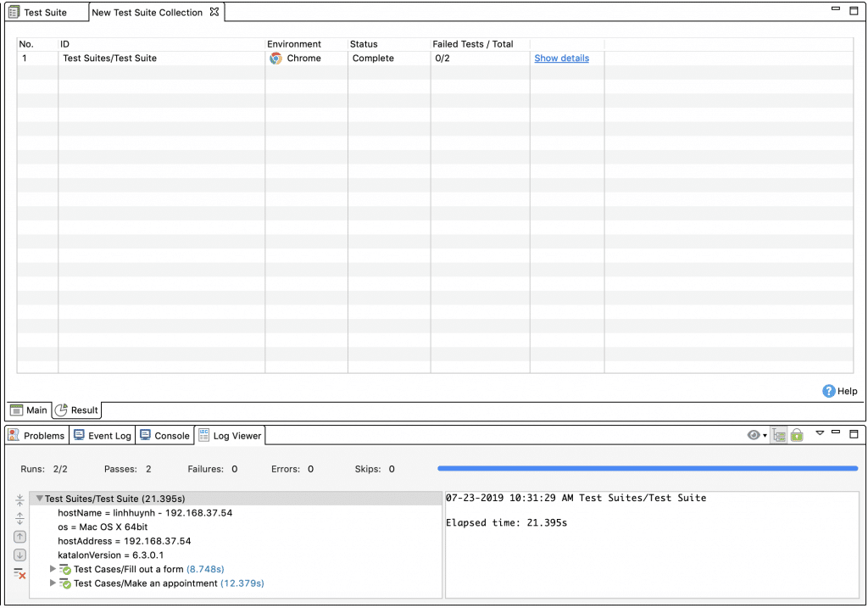Select hostName = linhhuynh log line

point(145,513)
